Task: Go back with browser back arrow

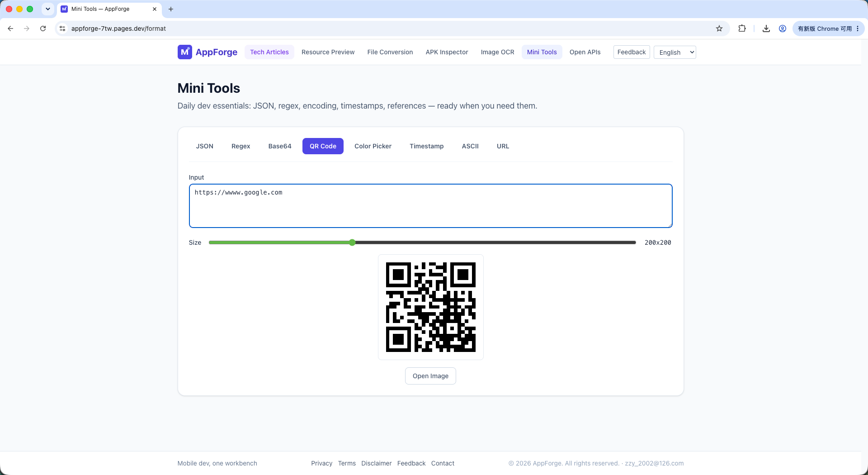Action: point(10,28)
